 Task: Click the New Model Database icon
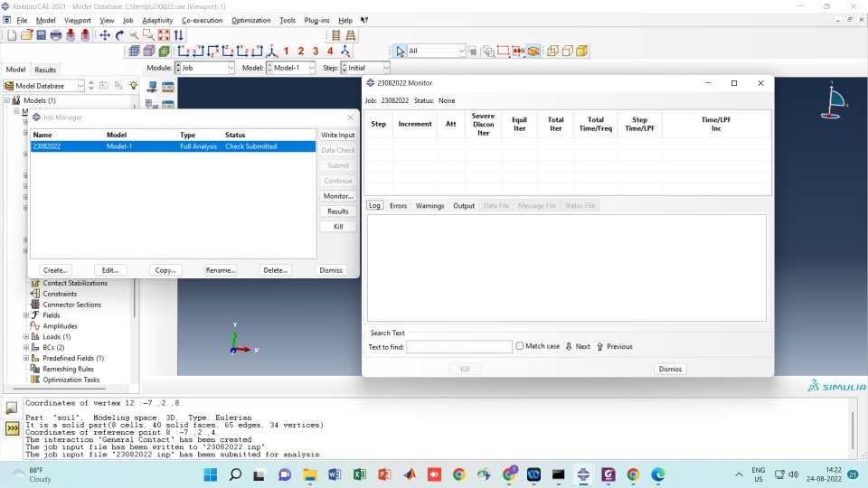[x=12, y=35]
